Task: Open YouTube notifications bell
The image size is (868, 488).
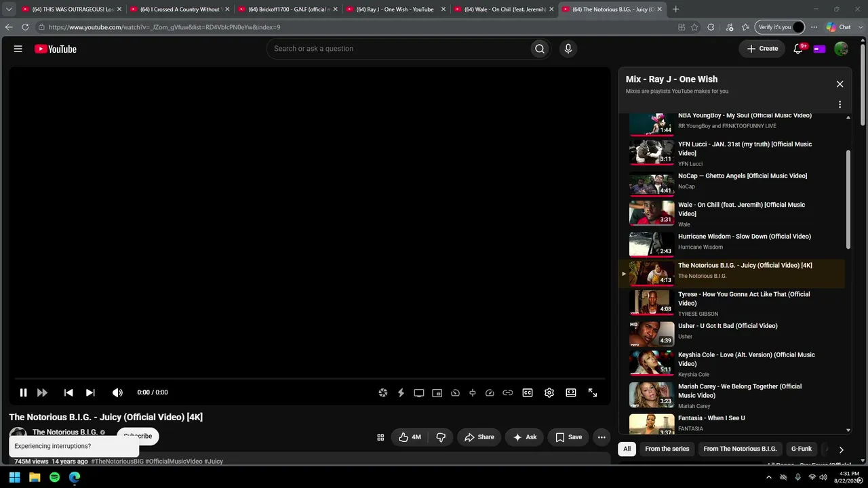Action: point(798,49)
